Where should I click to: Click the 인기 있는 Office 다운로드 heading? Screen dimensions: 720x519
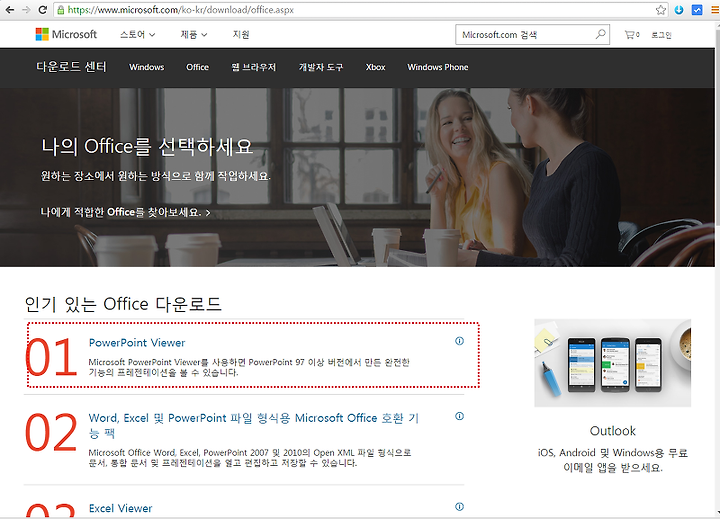point(123,304)
